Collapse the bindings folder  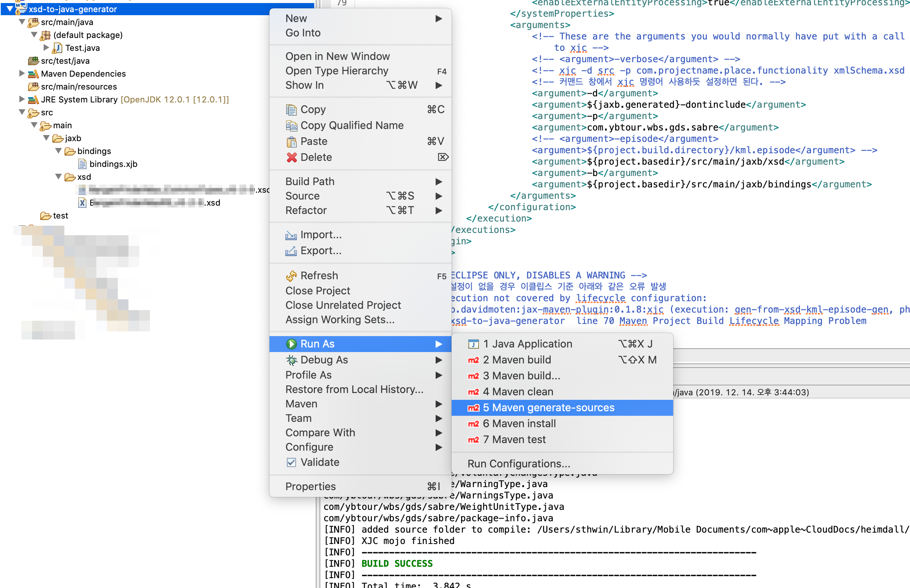click(58, 151)
